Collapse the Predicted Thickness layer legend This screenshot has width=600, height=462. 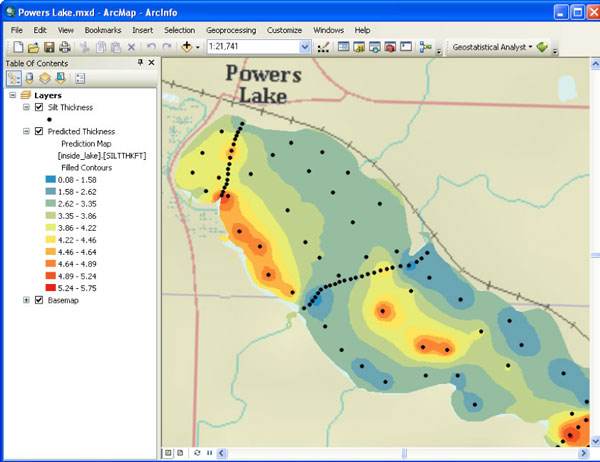26,131
